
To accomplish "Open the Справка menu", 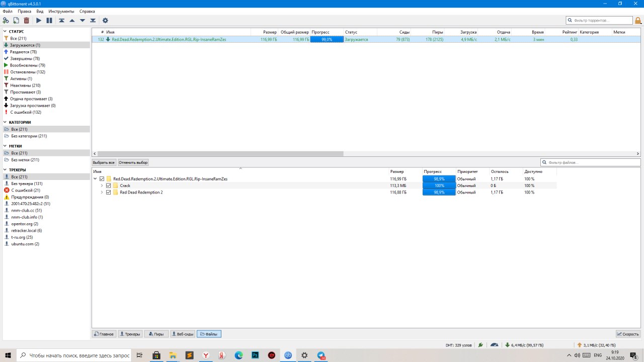I will pos(87,11).
